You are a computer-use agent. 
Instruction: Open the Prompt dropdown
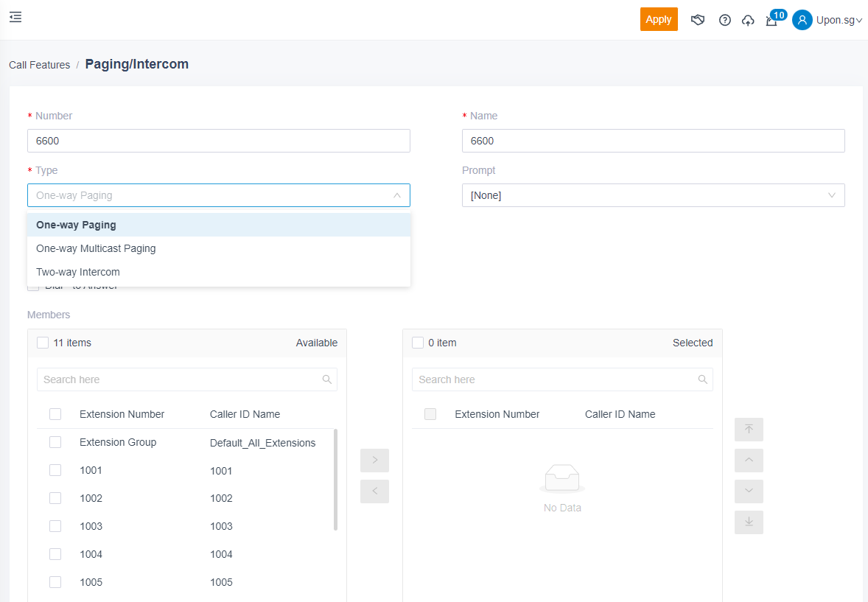coord(653,195)
